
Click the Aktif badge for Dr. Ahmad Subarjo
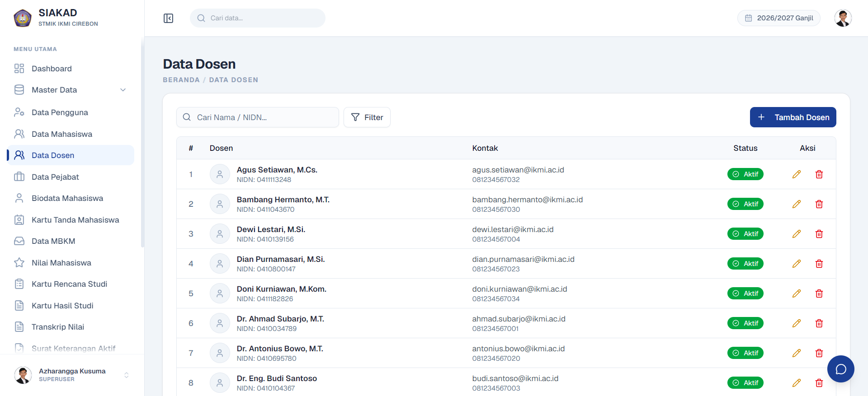[745, 323]
